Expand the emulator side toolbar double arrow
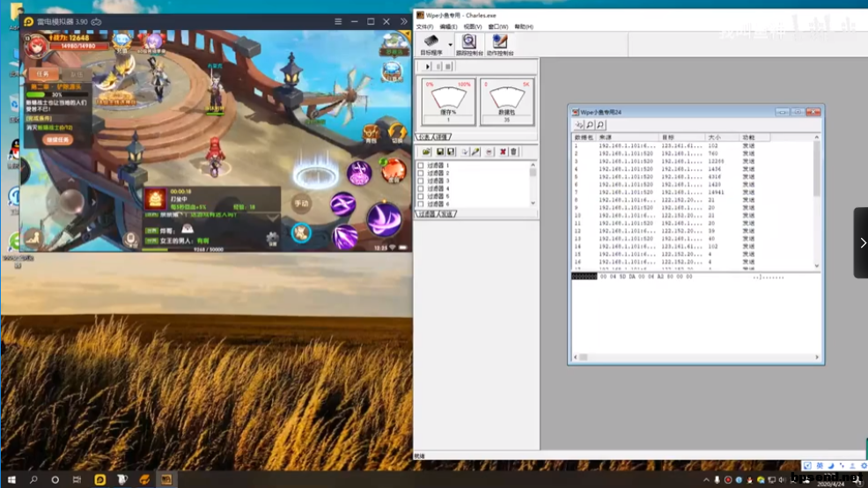Screen dimensions: 868x488 [x=403, y=21]
